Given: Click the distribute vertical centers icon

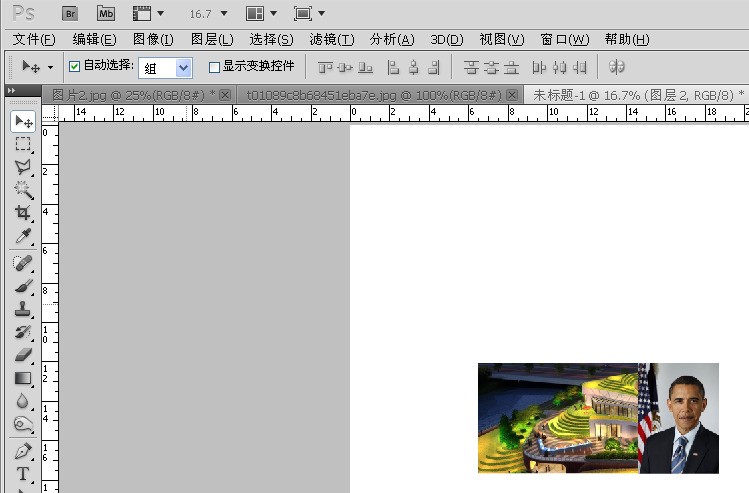Looking at the screenshot, I should 491,67.
